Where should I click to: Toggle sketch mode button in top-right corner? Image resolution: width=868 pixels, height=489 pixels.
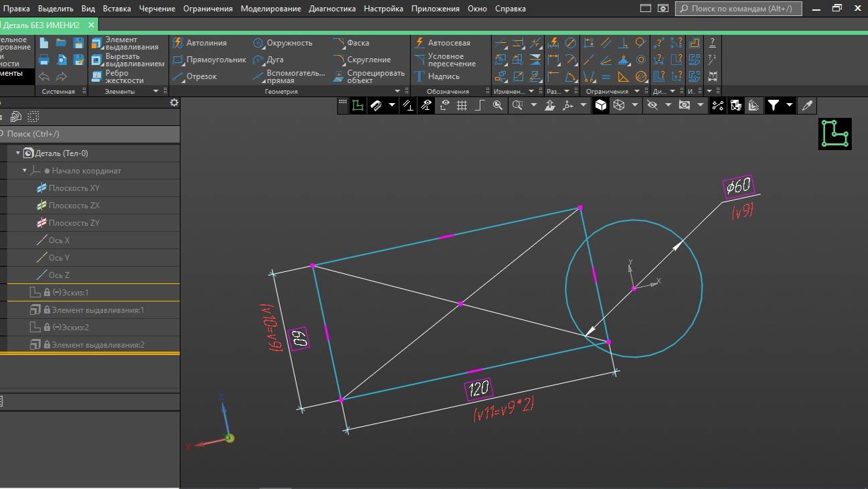[835, 133]
